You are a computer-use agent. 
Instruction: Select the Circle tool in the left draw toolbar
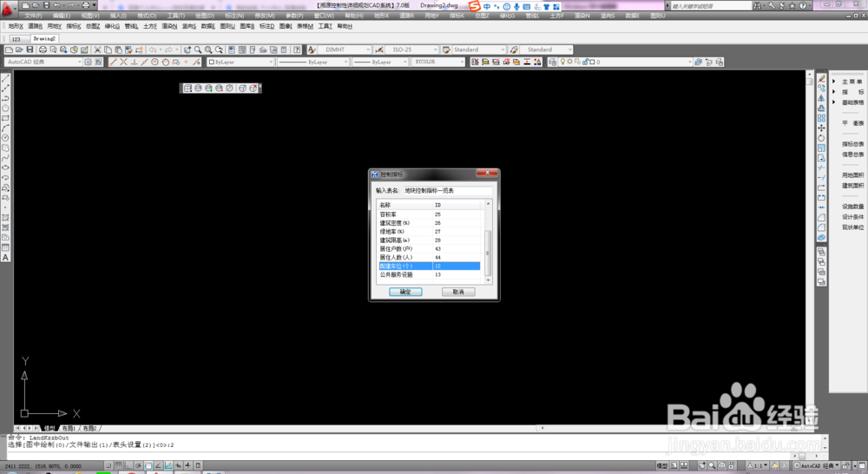[5, 138]
